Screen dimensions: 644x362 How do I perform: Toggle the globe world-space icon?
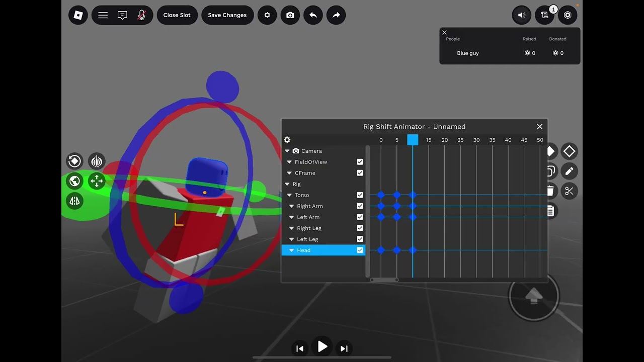(x=74, y=181)
